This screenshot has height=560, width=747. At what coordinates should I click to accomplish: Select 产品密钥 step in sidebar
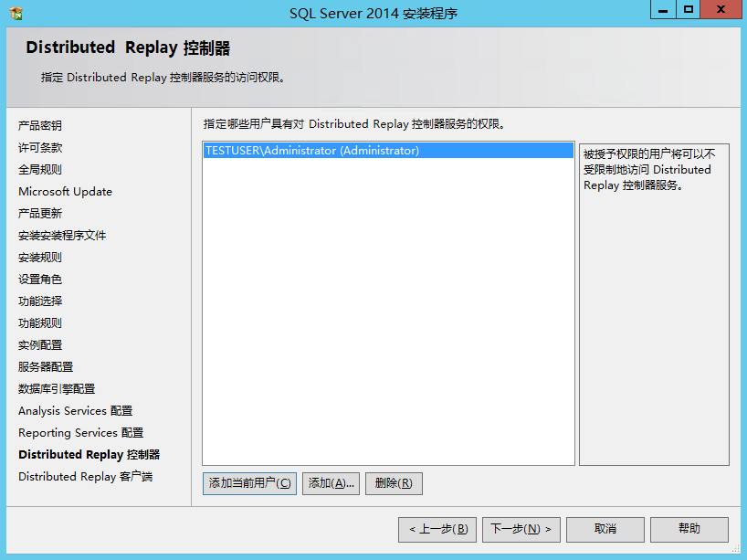pyautogui.click(x=40, y=125)
